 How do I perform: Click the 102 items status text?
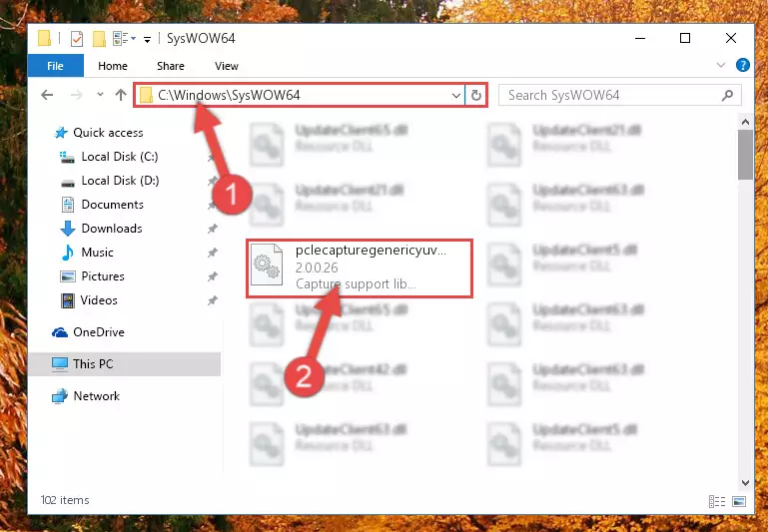[x=65, y=500]
